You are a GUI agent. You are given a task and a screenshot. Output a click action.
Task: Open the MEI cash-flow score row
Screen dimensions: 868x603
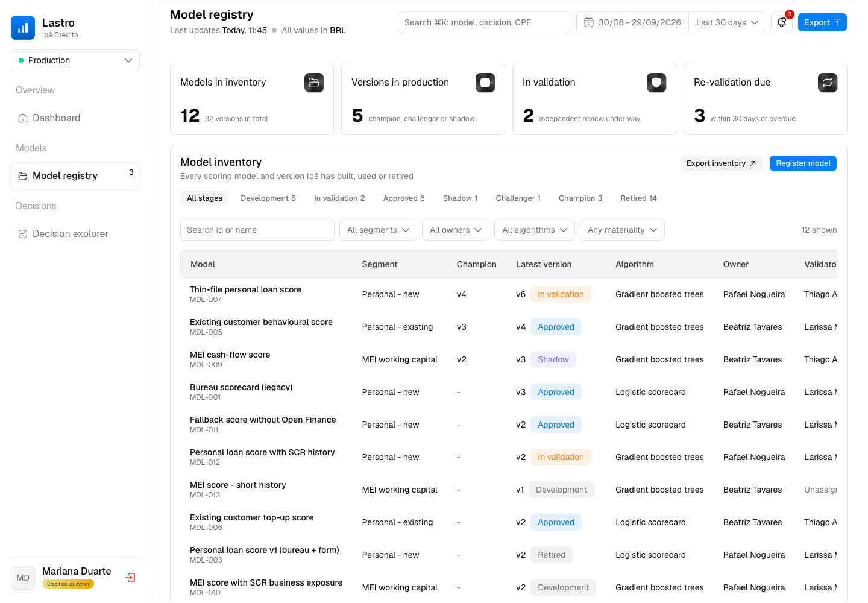pyautogui.click(x=509, y=359)
